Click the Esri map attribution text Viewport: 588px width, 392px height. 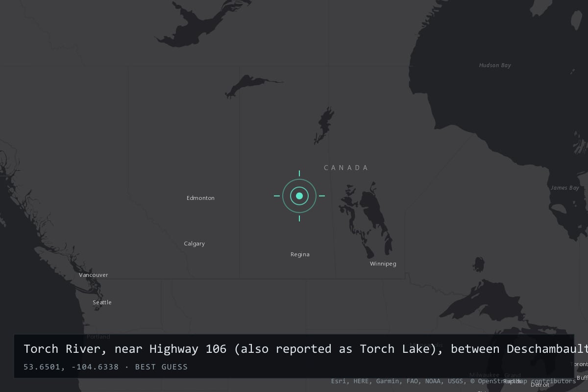(x=453, y=381)
